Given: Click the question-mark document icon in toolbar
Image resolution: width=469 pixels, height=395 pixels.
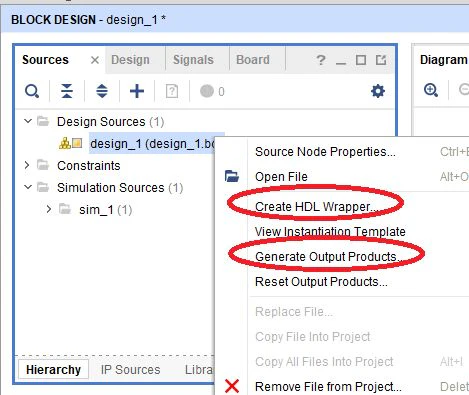Looking at the screenshot, I should coord(172,91).
